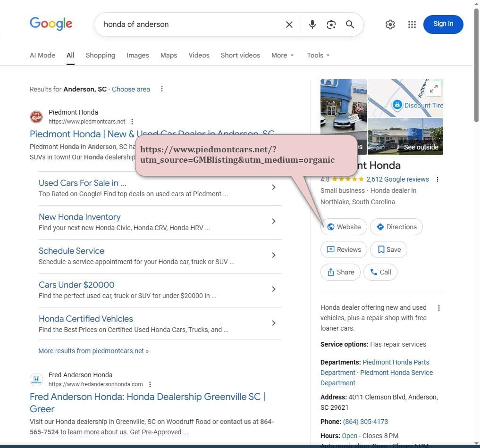The image size is (480, 448).
Task: Expand the New Honda Inventory chevron
Action: pos(274,221)
